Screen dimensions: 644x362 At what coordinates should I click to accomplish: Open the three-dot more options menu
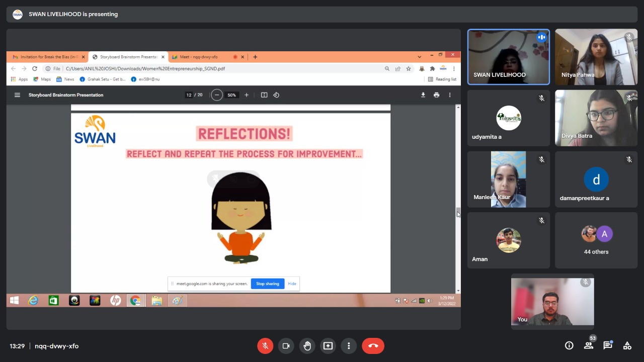click(x=349, y=346)
